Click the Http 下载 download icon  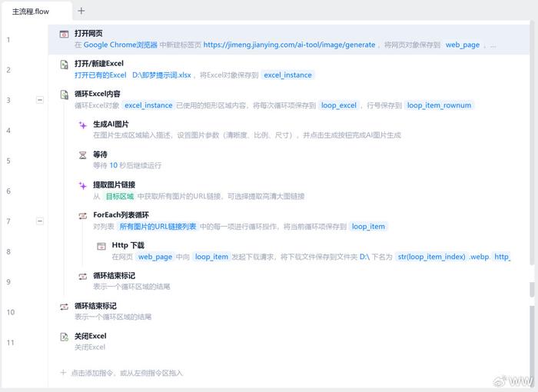pos(101,246)
